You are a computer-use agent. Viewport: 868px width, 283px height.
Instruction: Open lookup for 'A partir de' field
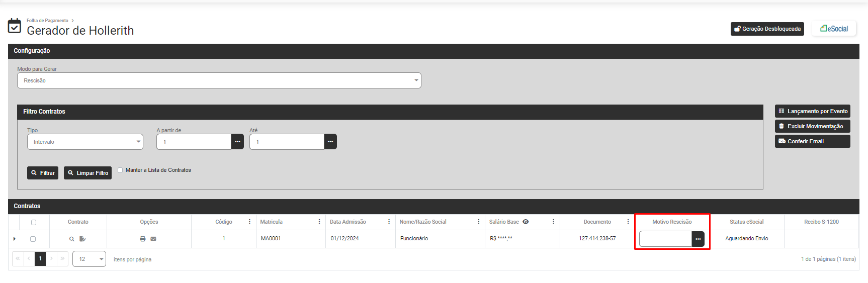[x=237, y=142]
